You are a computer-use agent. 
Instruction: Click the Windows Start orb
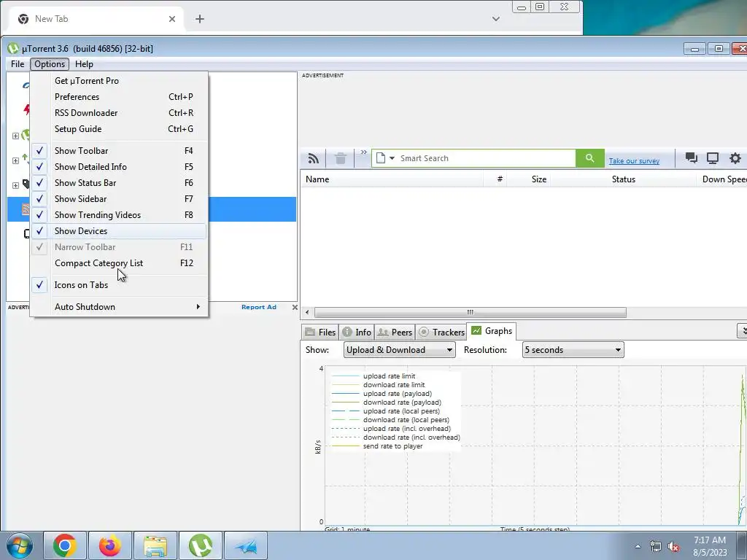20,545
